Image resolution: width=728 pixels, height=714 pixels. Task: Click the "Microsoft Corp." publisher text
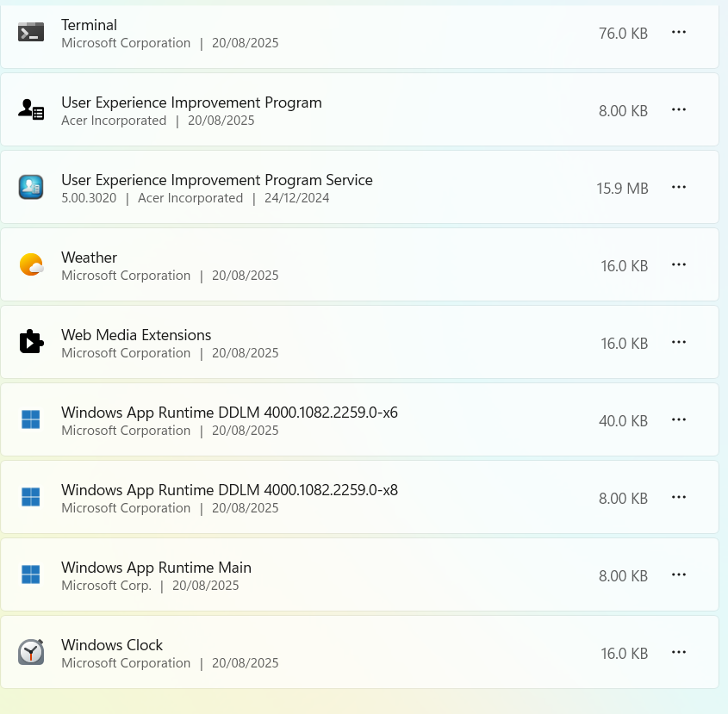point(106,586)
